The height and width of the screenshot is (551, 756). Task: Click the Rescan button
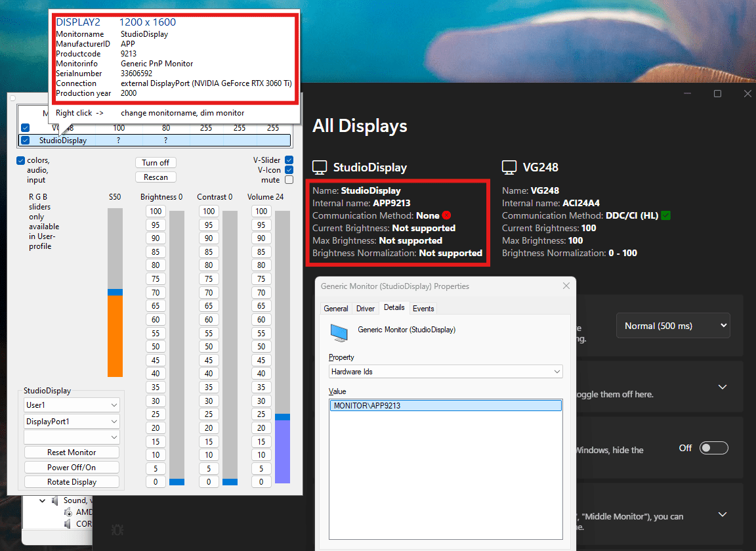156,177
